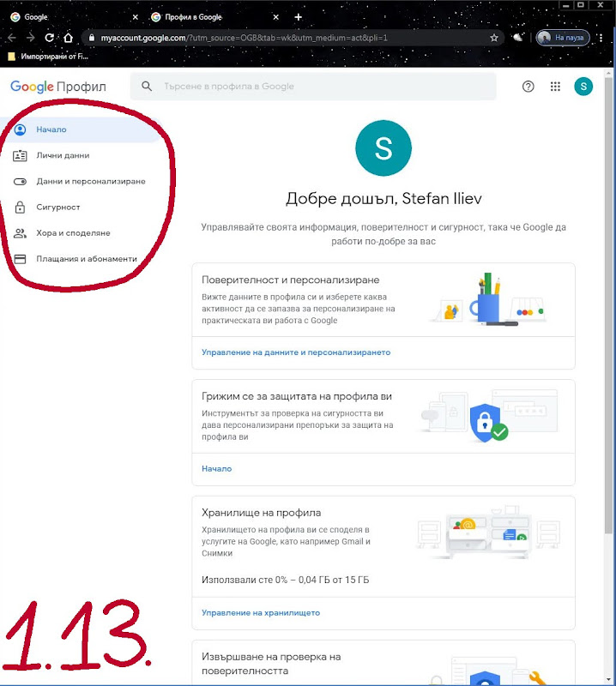Click the scrollbar down arrow

pos(608,679)
